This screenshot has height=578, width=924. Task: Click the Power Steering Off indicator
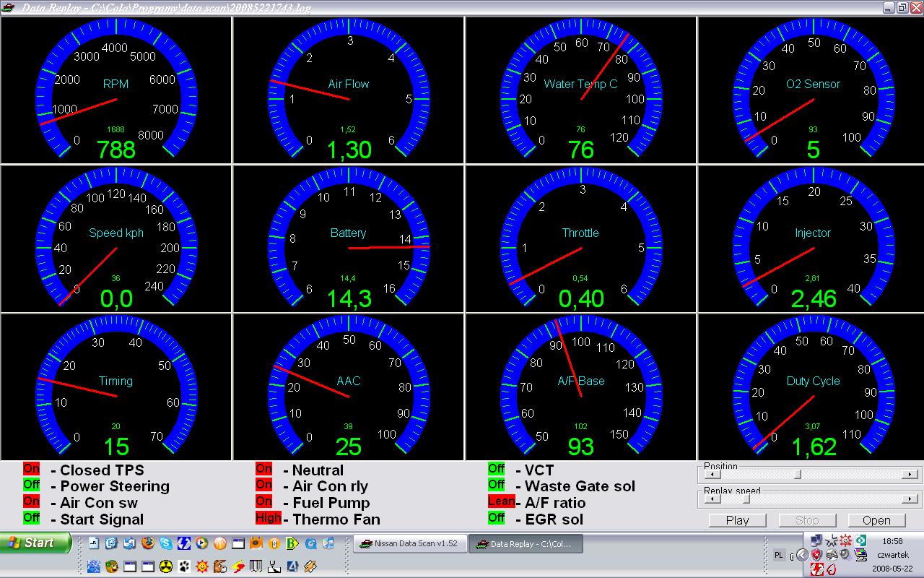31,486
